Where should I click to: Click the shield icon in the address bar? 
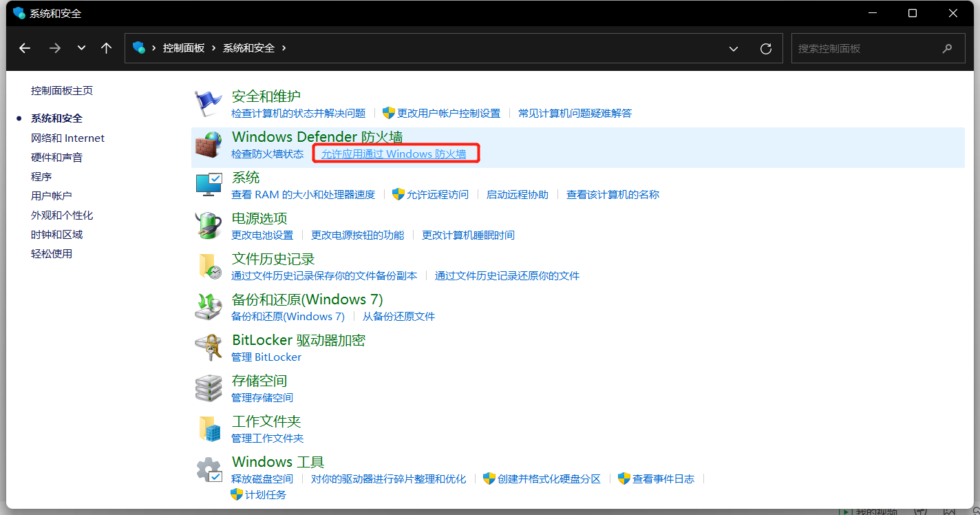(139, 48)
